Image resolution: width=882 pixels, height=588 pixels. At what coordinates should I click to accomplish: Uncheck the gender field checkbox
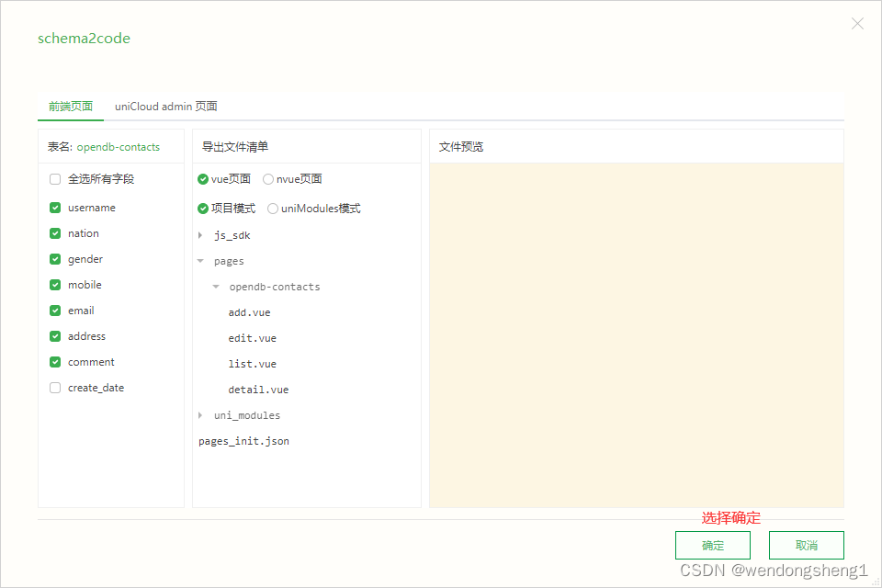[x=55, y=259]
